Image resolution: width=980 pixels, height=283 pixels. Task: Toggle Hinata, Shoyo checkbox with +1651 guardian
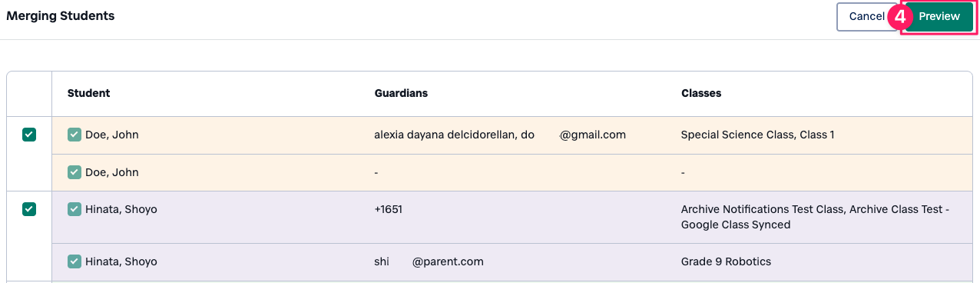pos(74,209)
